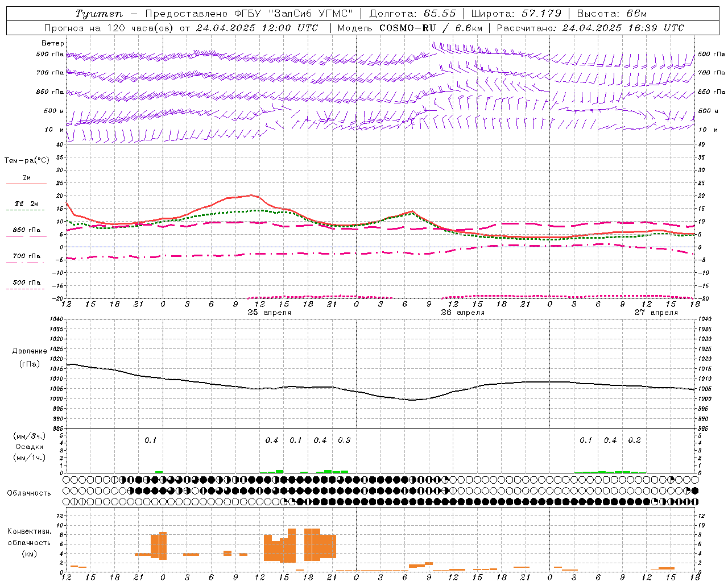
Task: Click the "Облачность" cloud cover label
Action: point(29,493)
